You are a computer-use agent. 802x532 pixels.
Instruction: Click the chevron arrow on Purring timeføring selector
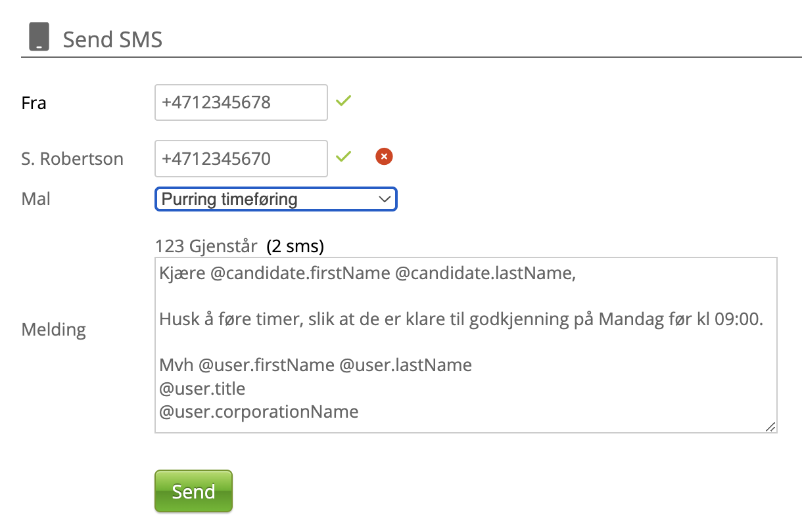[385, 199]
